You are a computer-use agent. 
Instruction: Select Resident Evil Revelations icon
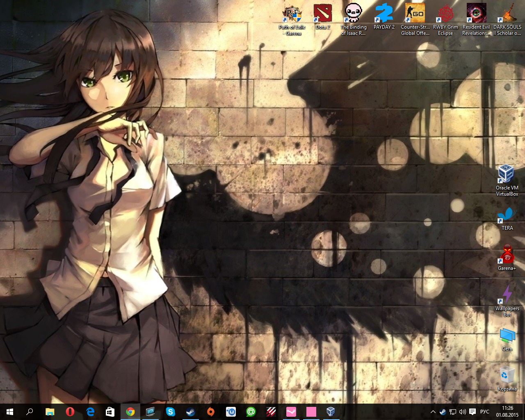pyautogui.click(x=476, y=20)
